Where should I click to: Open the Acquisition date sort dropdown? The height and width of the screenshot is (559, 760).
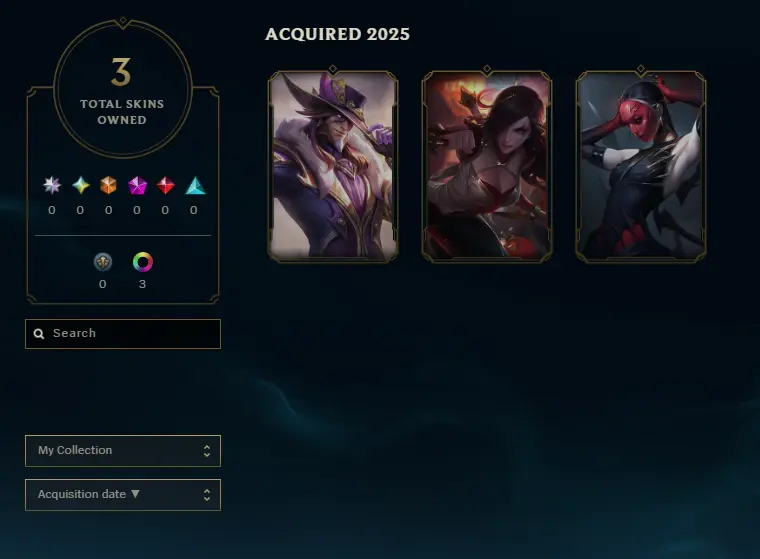point(123,495)
